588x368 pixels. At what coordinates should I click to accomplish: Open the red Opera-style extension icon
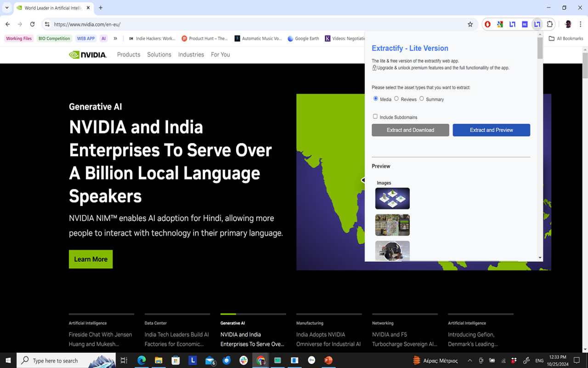point(488,24)
